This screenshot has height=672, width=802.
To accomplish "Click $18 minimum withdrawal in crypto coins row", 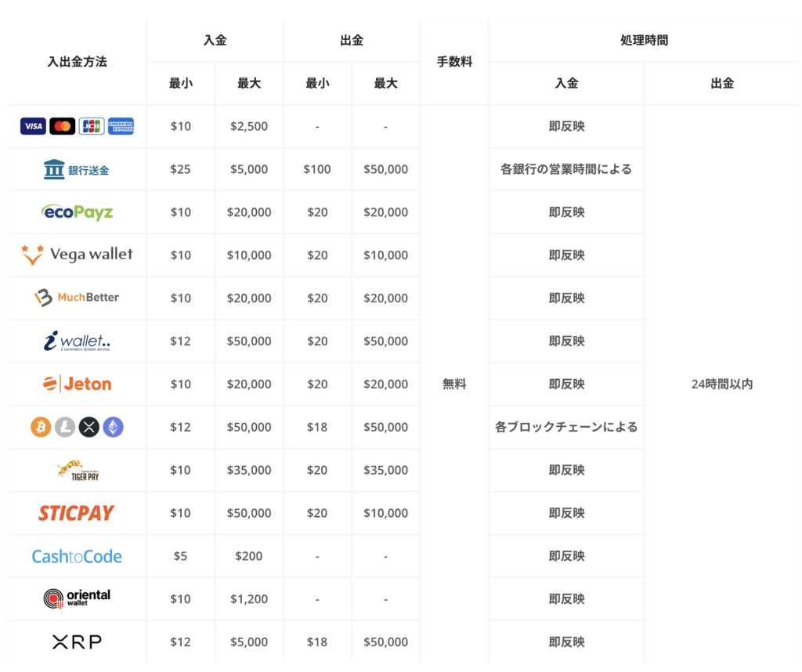I will 317,427.
